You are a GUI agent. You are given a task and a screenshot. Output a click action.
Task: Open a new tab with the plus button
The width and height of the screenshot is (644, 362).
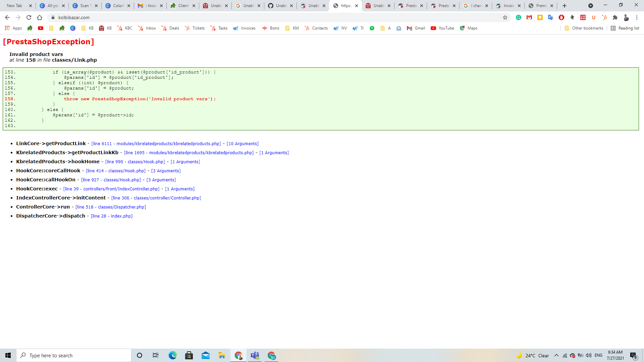565,6
